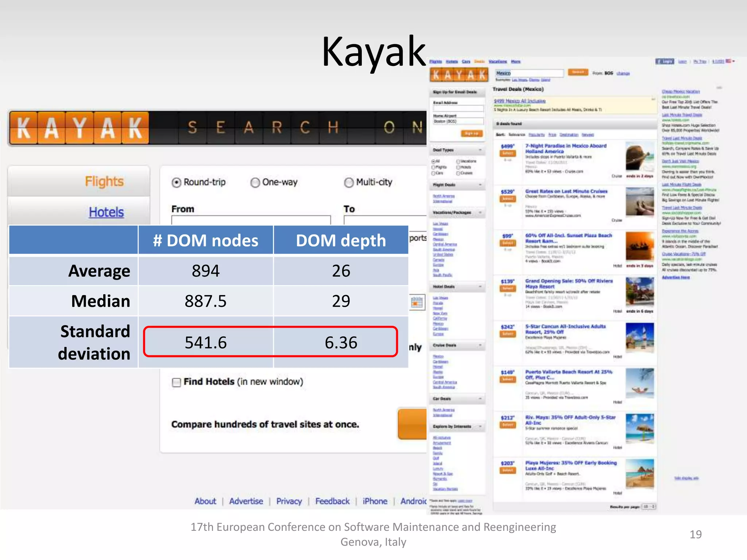Sort deals by Price

click(x=552, y=135)
